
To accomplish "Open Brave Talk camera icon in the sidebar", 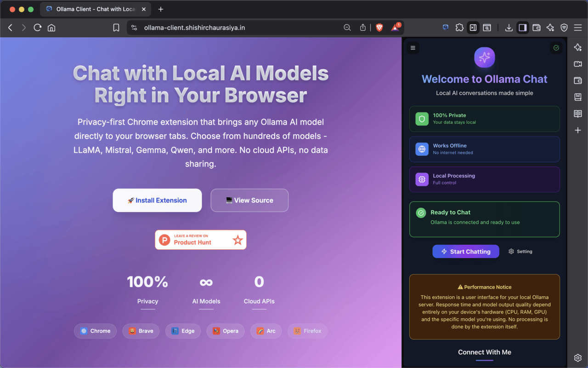I will (577, 64).
